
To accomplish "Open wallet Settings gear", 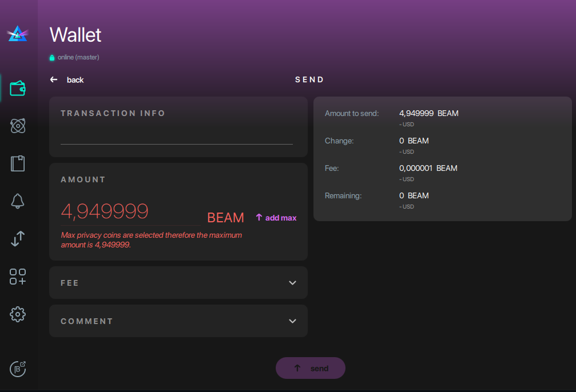I will [18, 314].
